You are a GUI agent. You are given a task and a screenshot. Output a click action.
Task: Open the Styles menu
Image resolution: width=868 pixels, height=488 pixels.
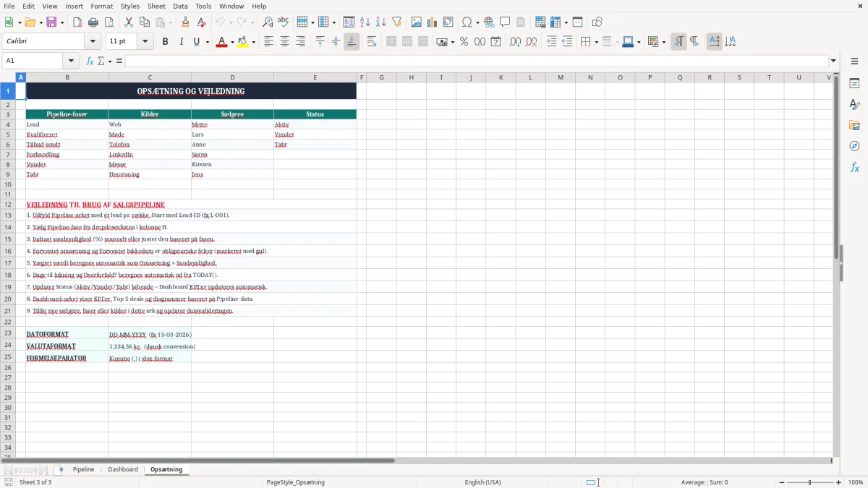[x=130, y=6]
